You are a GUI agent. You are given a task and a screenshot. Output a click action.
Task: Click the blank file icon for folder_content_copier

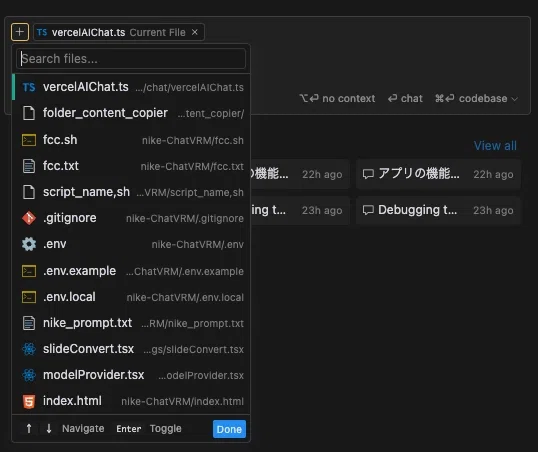pos(29,113)
